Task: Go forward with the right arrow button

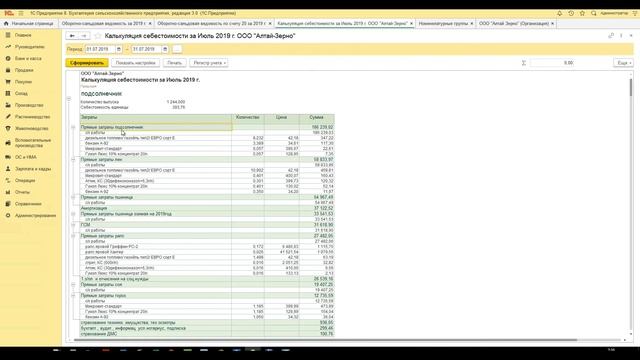Action: [x=84, y=36]
